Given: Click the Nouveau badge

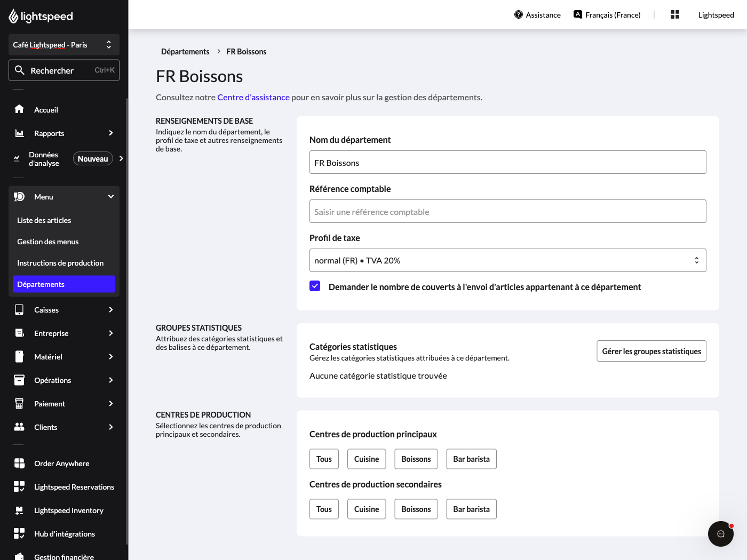Looking at the screenshot, I should (93, 158).
